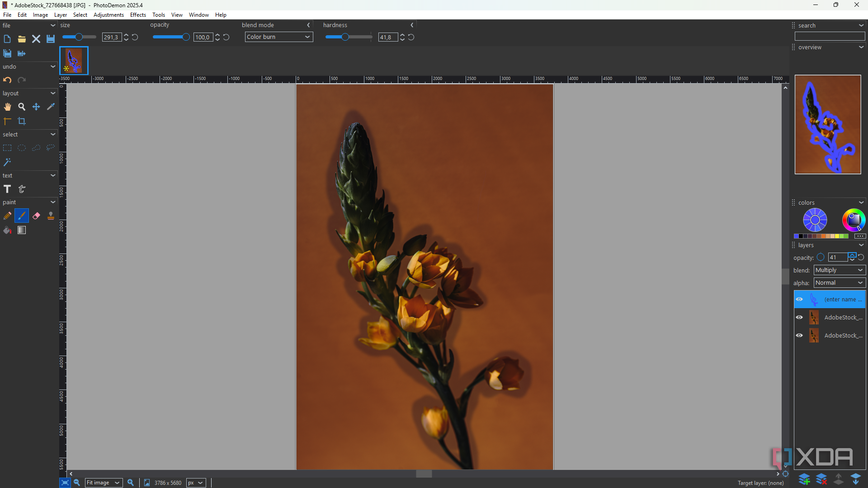Open the Select menu
The image size is (868, 488).
[80, 15]
